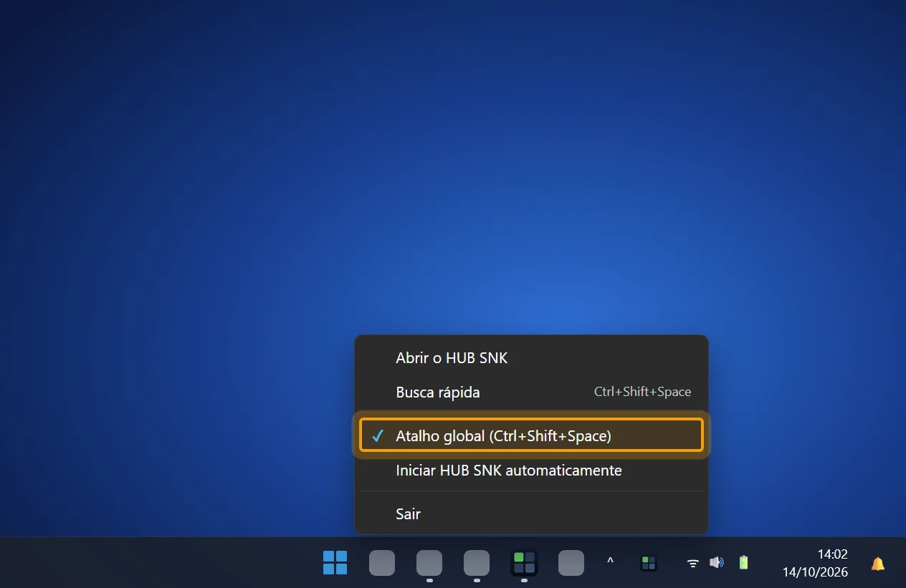Choose "Abrir o HUB SNK" from the menu
Screen dimensions: 906x588
click(x=531, y=358)
